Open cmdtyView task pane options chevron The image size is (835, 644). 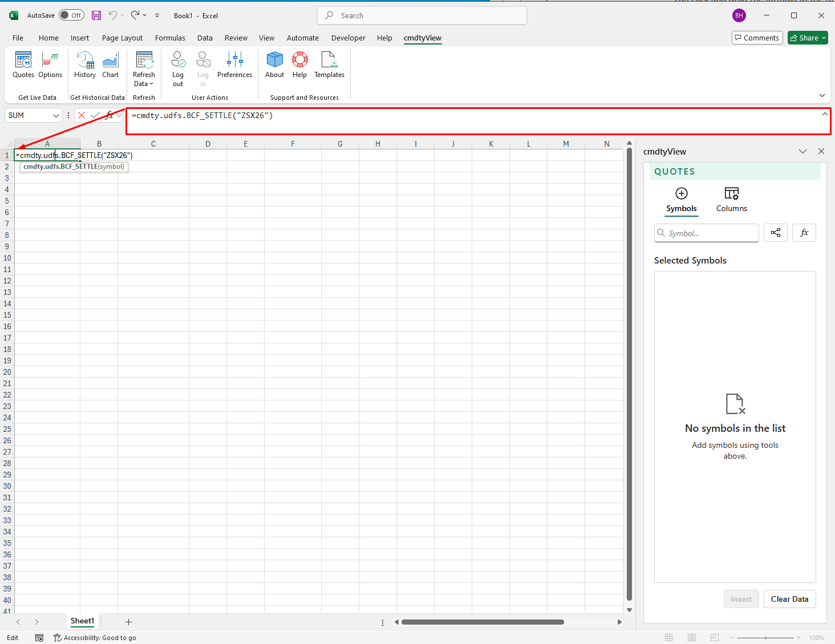point(802,151)
